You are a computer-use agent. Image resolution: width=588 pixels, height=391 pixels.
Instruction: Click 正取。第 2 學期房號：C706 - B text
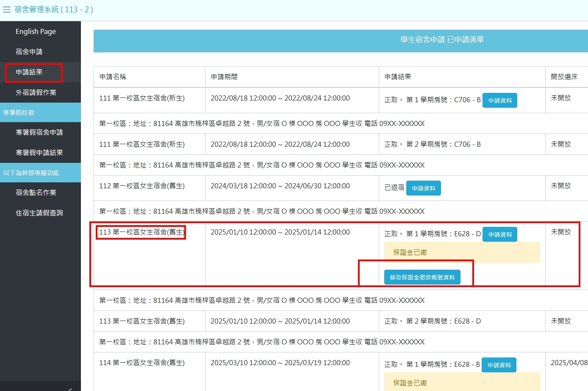tap(433, 144)
